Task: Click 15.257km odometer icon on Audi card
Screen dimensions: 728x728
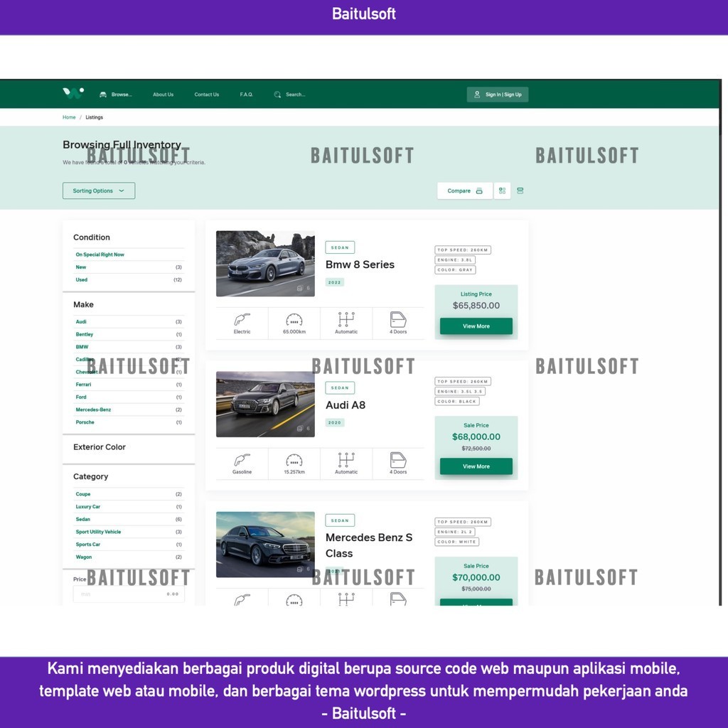Action: click(294, 460)
